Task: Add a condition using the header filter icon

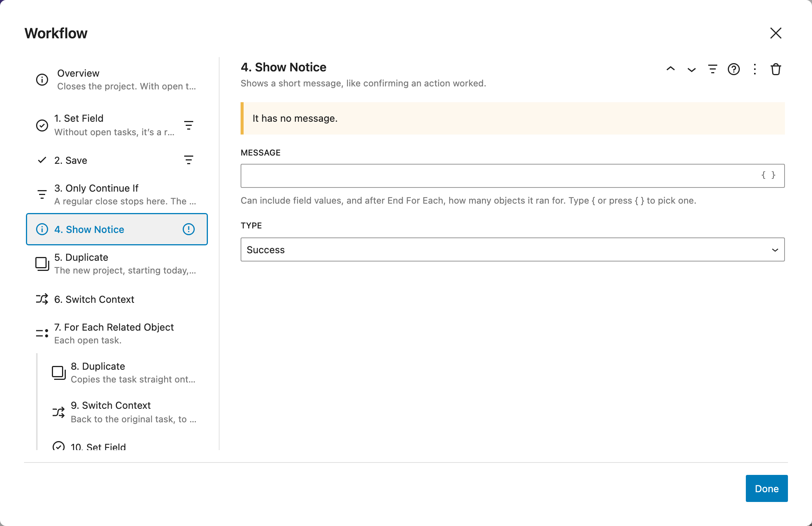Action: pyautogui.click(x=713, y=69)
